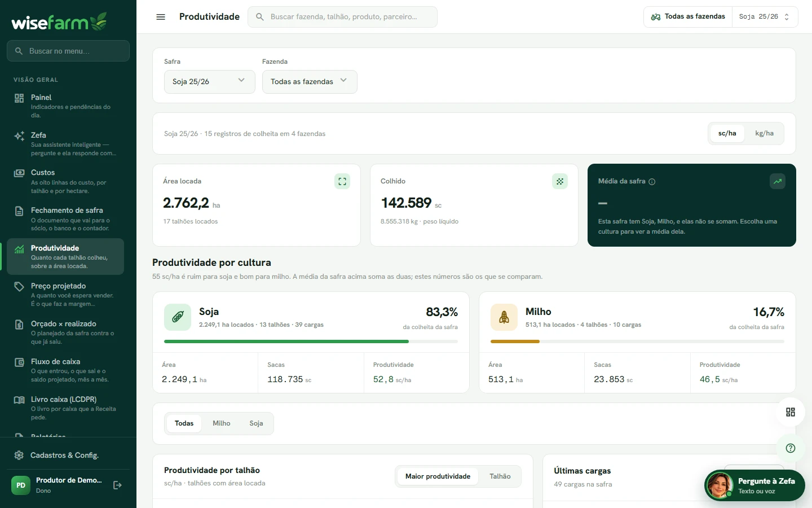The width and height of the screenshot is (812, 508).
Task: Click the info icon next to Média da safra
Action: (x=652, y=182)
